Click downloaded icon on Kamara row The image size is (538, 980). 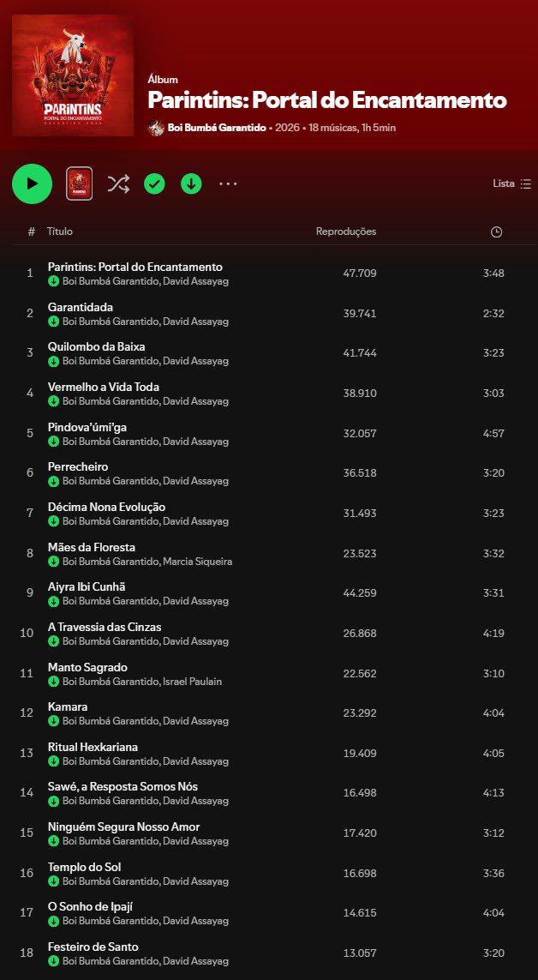(54, 721)
